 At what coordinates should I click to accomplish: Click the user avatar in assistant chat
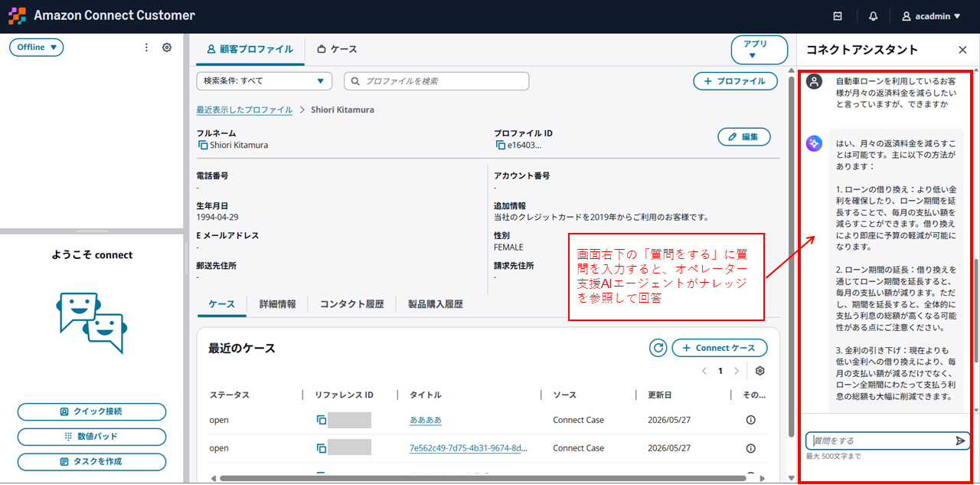pyautogui.click(x=815, y=81)
